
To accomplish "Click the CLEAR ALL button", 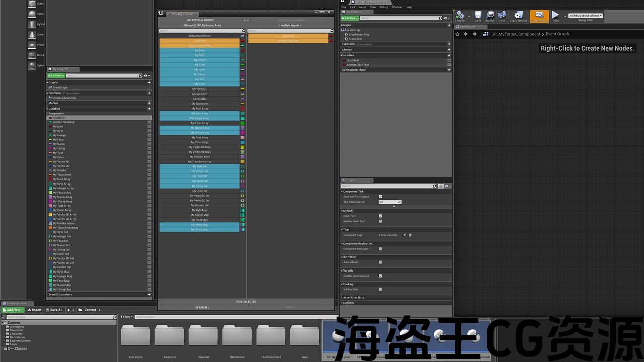I will (202, 307).
